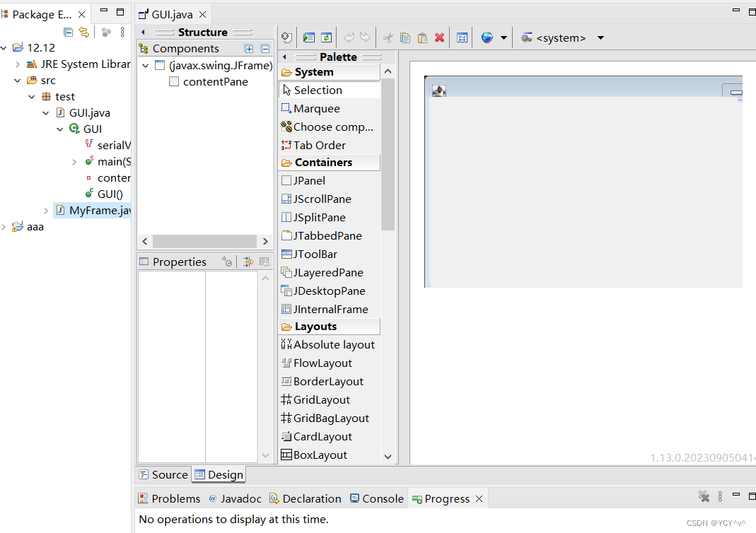Switch to the Source tab
756x533 pixels.
click(164, 475)
